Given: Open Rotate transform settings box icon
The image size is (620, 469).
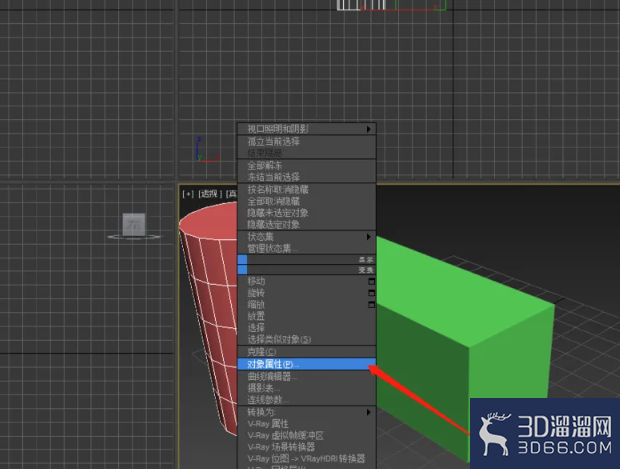Looking at the screenshot, I should point(371,293).
